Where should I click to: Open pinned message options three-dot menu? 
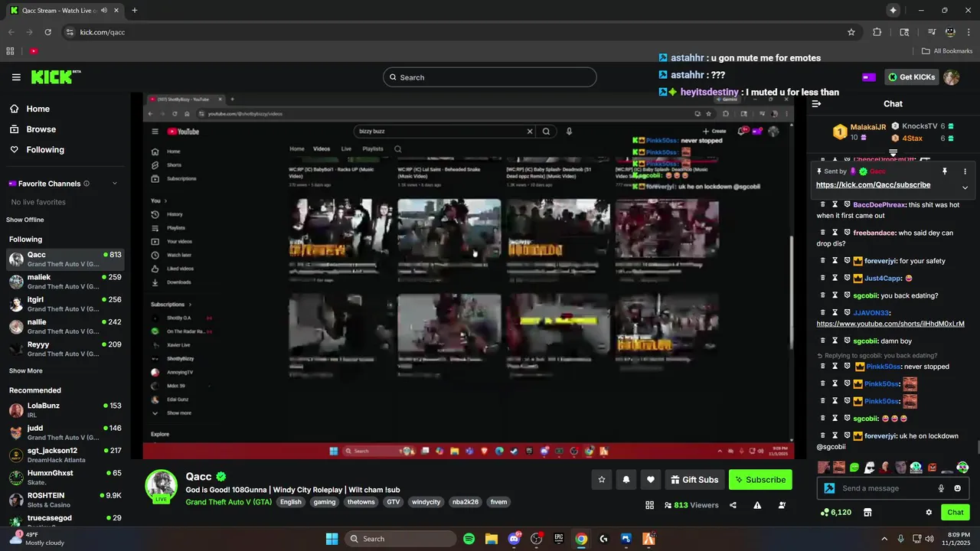click(965, 171)
